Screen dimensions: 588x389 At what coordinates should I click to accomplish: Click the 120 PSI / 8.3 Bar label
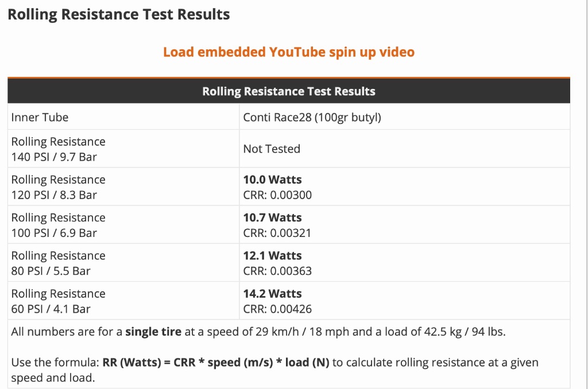(54, 195)
